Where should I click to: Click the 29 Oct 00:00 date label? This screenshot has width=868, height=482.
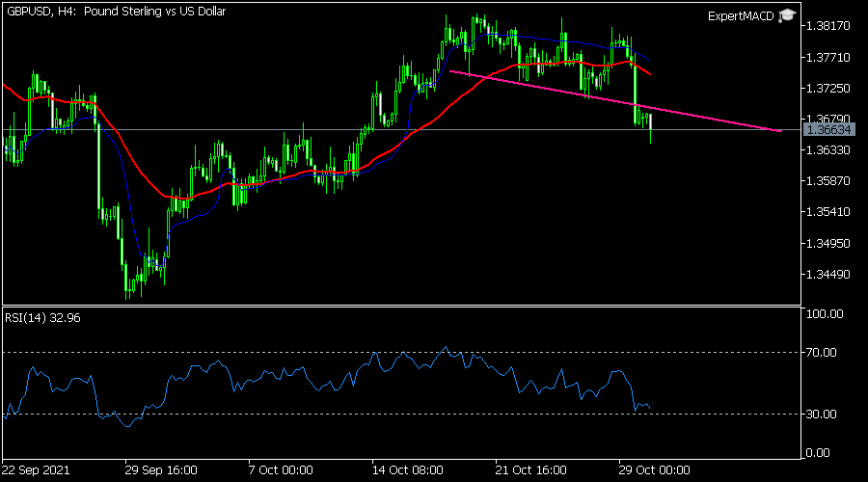[x=654, y=470]
